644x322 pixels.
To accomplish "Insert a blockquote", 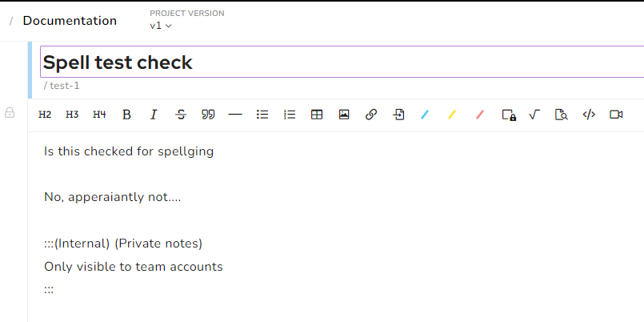I will (x=208, y=115).
